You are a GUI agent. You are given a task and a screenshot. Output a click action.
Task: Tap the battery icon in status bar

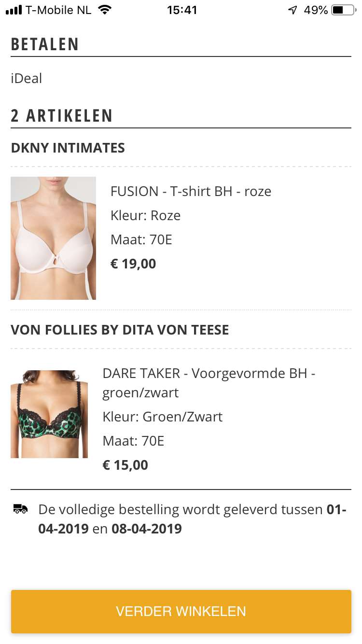pos(343,10)
